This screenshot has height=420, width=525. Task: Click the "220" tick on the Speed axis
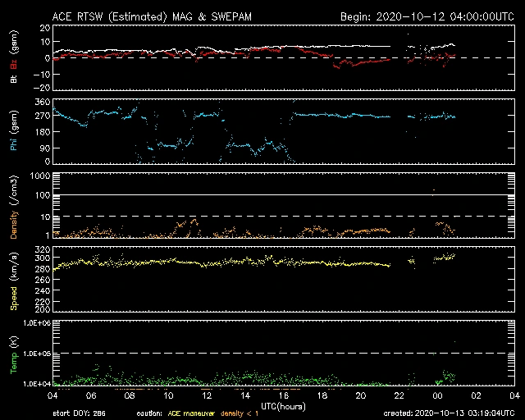[x=43, y=301]
